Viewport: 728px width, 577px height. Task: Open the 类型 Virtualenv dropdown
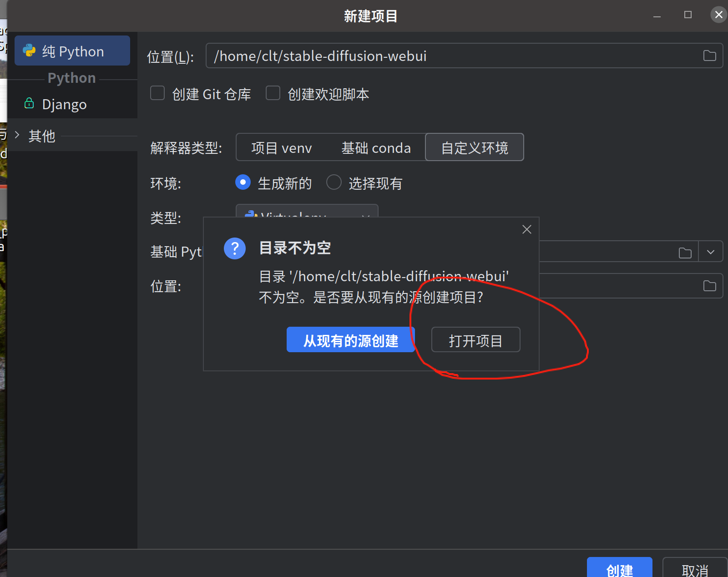point(307,211)
